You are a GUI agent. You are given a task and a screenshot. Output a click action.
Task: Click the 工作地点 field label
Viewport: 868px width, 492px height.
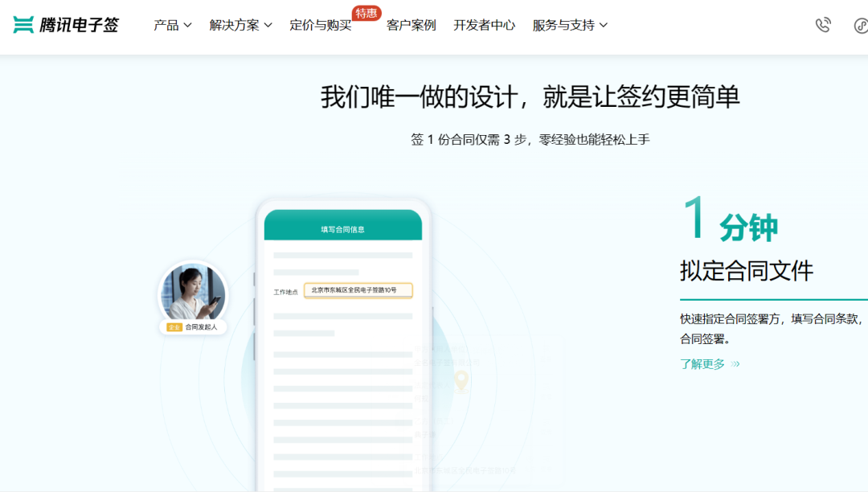(285, 292)
